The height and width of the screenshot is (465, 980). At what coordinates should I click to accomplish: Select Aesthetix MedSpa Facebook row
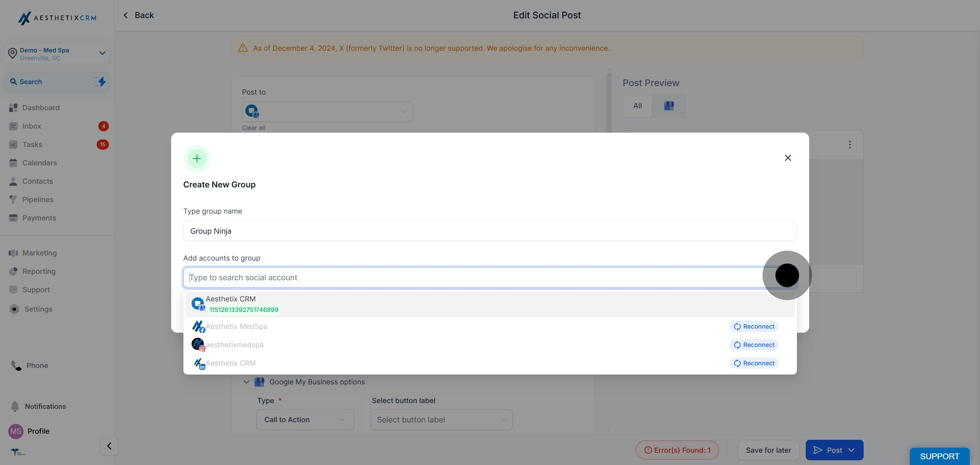(x=490, y=326)
